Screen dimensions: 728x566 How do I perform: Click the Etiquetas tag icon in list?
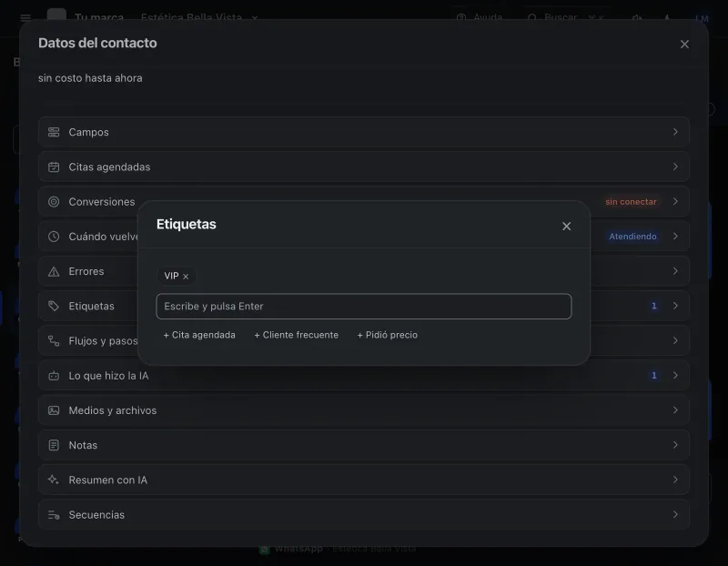tap(54, 306)
